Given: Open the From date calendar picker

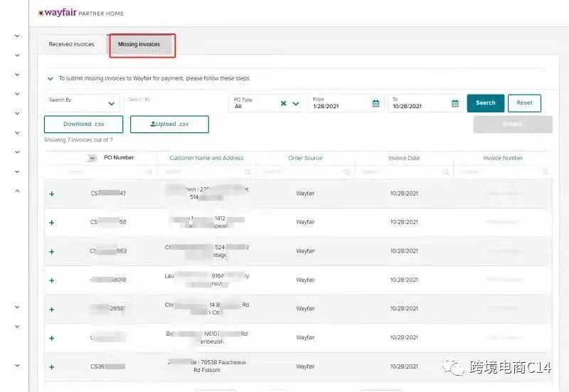Looking at the screenshot, I should click(x=376, y=104).
